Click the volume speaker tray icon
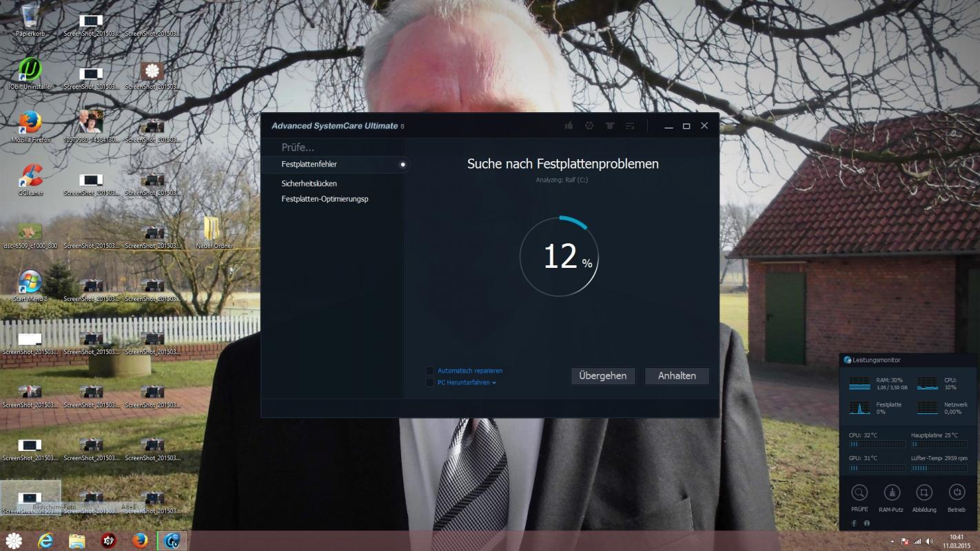Viewport: 980px width, 551px height. pyautogui.click(x=930, y=541)
